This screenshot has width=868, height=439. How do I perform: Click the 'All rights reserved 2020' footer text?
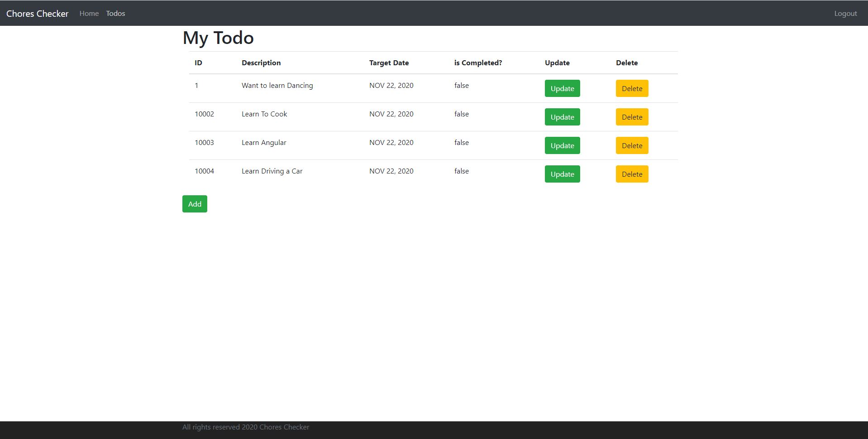(x=246, y=427)
